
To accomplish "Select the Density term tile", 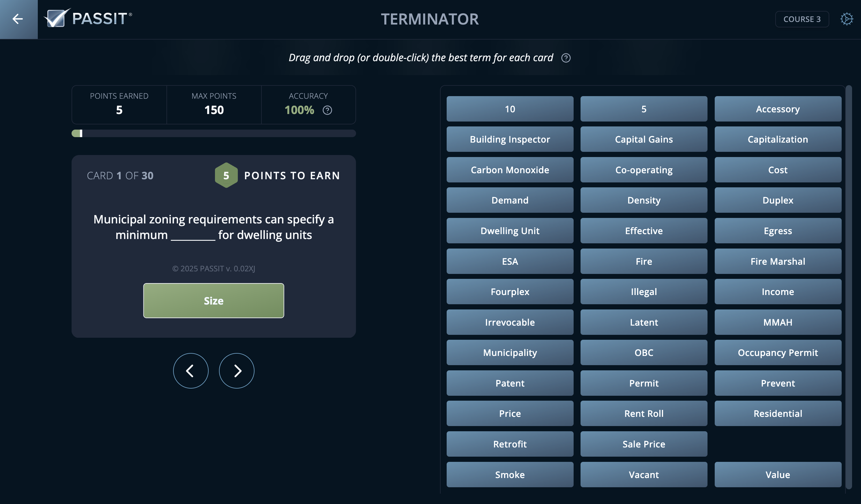I will 644,200.
